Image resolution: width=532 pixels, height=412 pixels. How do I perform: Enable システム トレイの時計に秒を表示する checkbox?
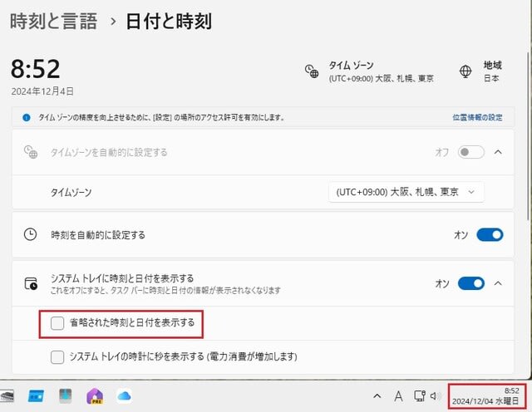pos(57,357)
